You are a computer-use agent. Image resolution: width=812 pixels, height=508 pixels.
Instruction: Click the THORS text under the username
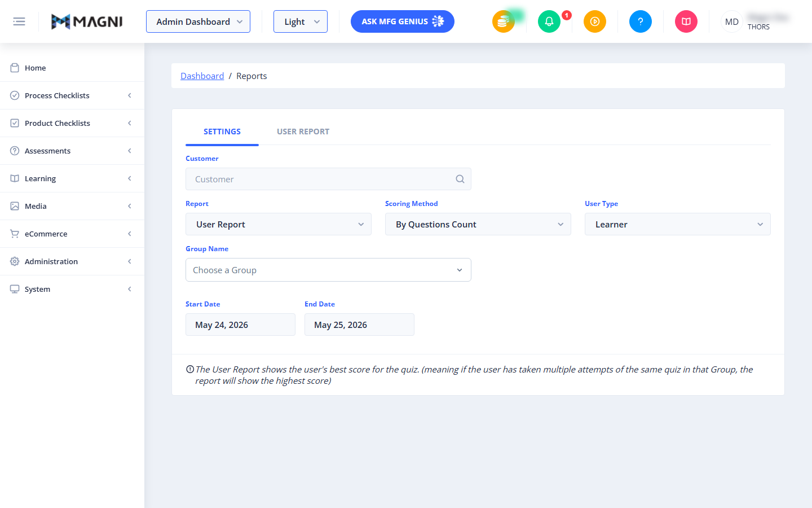click(x=758, y=27)
